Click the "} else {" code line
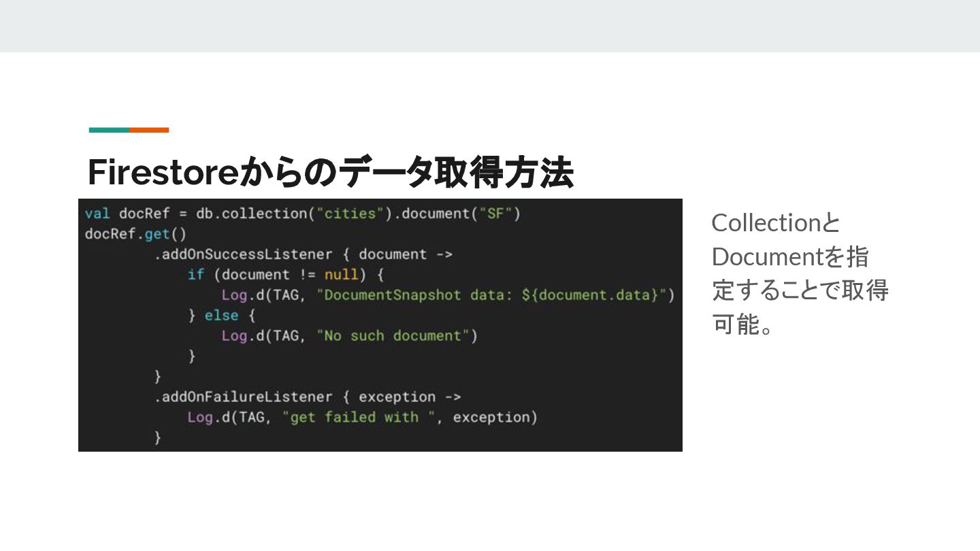Viewport: 980px width, 551px height. point(221,316)
